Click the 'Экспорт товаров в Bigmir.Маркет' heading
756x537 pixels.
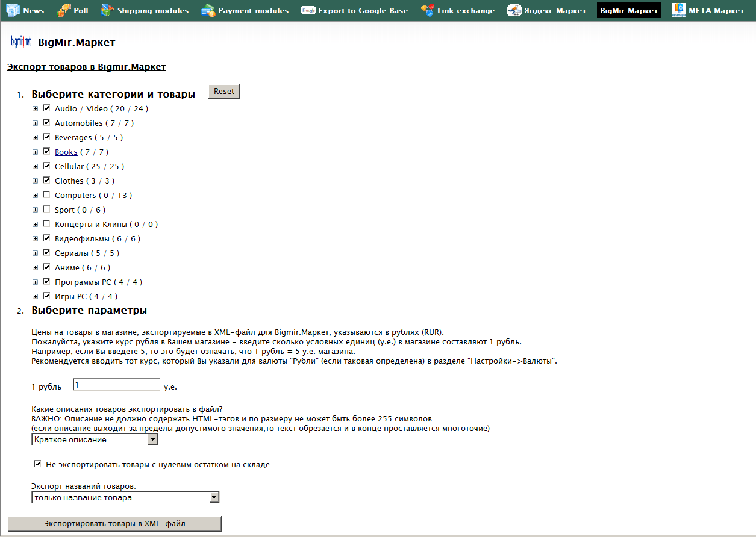(86, 67)
